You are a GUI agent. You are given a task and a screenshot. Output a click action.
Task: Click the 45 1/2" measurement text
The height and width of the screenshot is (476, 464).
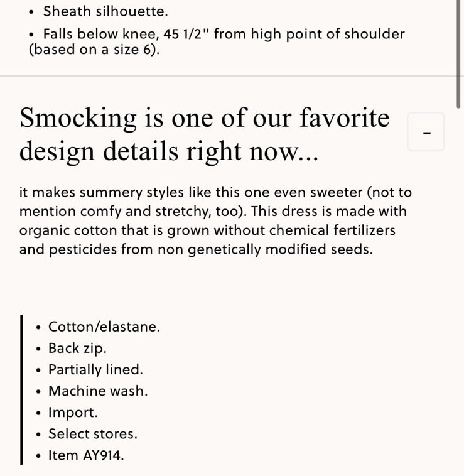pyautogui.click(x=186, y=34)
